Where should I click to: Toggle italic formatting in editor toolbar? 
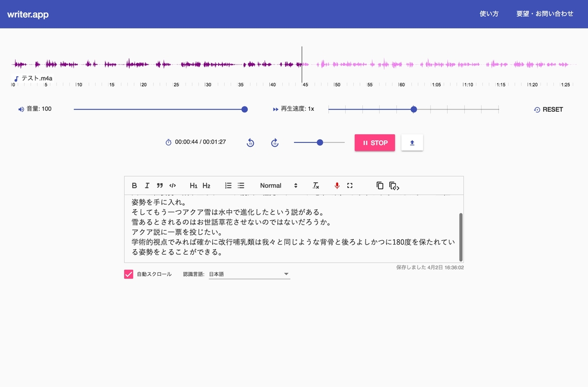click(x=147, y=185)
